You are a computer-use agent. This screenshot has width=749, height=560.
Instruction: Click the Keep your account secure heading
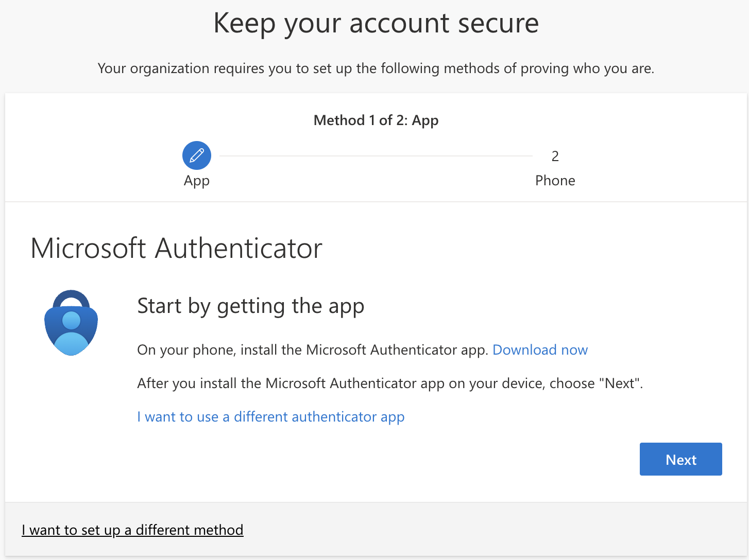(x=376, y=24)
